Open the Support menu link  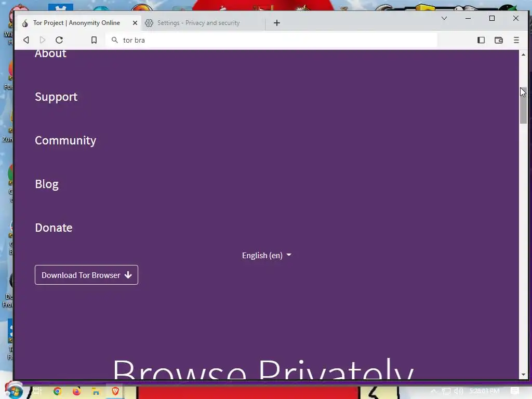pyautogui.click(x=56, y=97)
